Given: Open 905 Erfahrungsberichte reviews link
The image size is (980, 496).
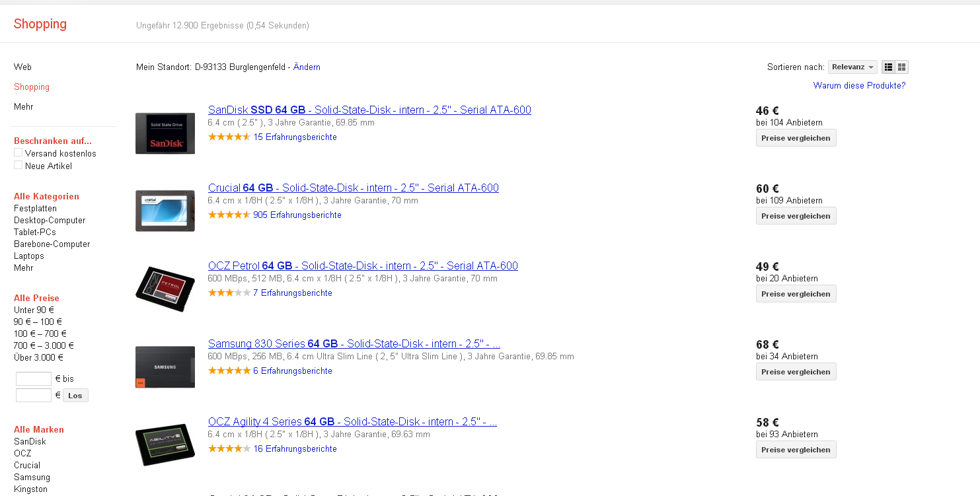Looking at the screenshot, I should 297,215.
